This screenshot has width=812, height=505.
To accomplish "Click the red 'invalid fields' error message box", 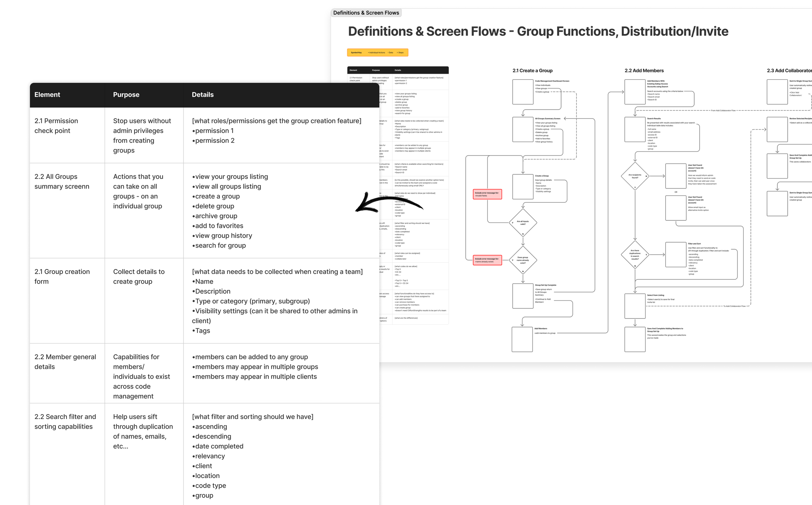I will 487,194.
